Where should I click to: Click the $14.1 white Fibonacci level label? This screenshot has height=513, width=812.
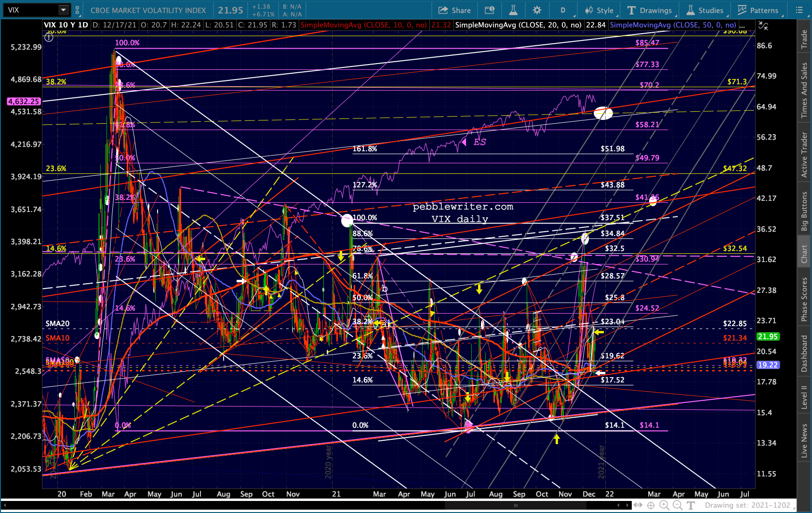pos(614,425)
